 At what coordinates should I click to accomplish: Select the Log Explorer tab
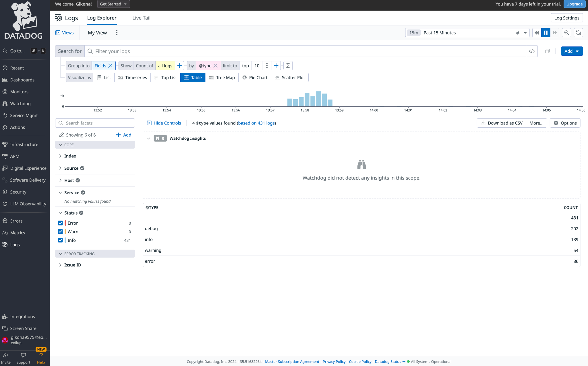pyautogui.click(x=102, y=18)
